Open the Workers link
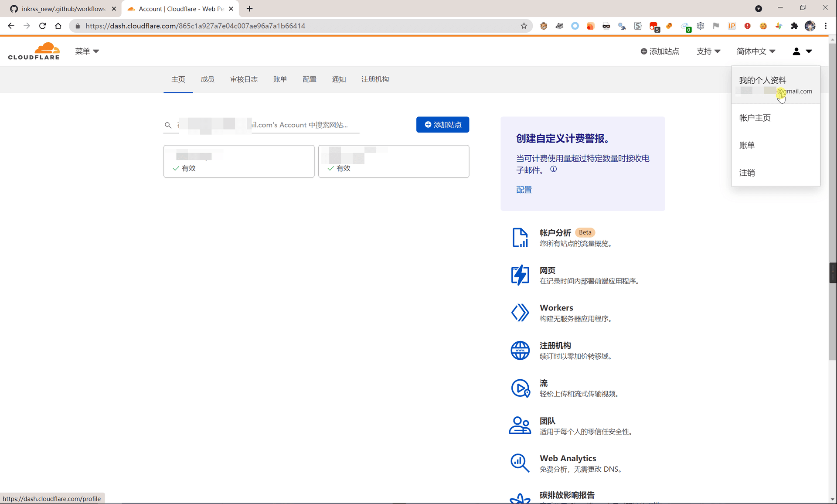Screen dimensions: 837x504 [556, 308]
